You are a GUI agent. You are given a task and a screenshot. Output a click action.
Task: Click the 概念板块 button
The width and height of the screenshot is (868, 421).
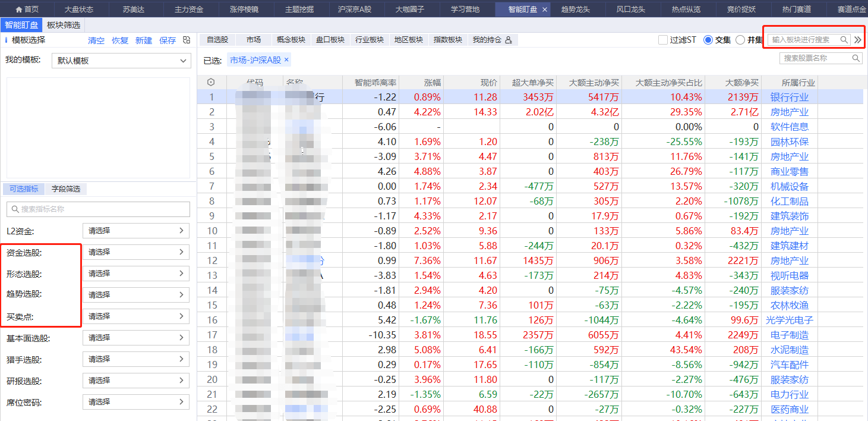(291, 40)
